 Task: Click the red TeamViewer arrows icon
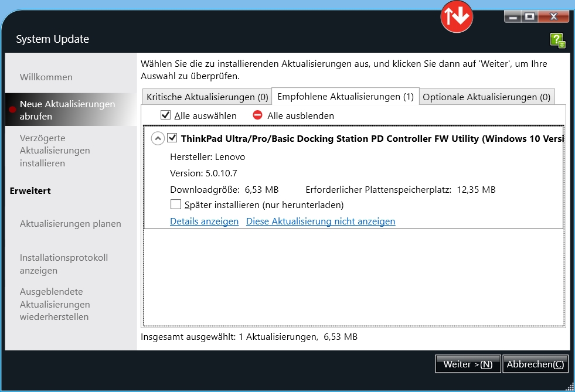456,16
